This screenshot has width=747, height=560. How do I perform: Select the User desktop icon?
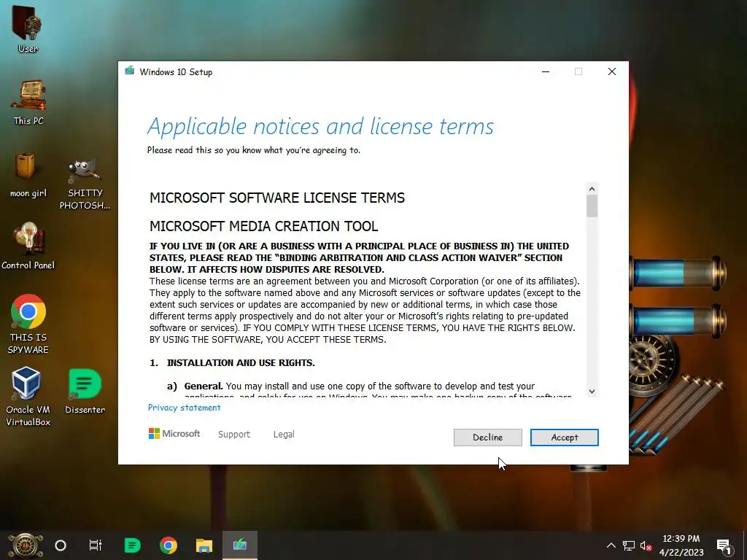click(28, 29)
